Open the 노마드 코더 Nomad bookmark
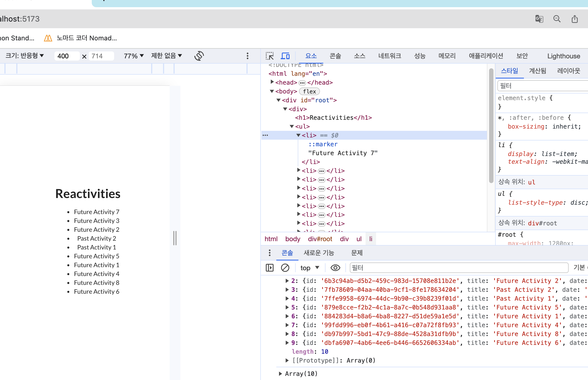Screen dimensions: 588x380 click(80, 38)
